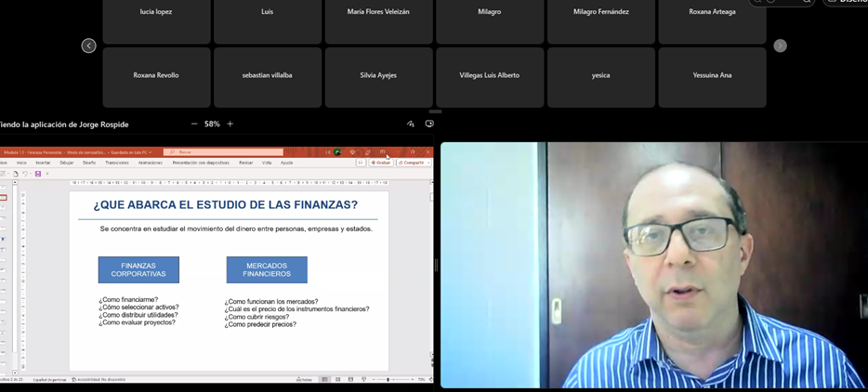Click the pen icon in PowerPoint title bar
This screenshot has height=392, width=868.
point(368,152)
